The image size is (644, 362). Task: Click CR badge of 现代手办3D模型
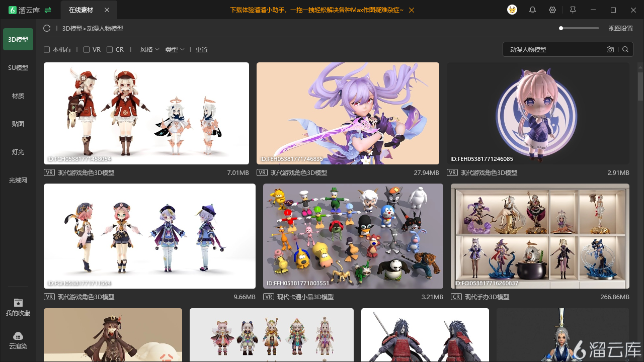(456, 297)
